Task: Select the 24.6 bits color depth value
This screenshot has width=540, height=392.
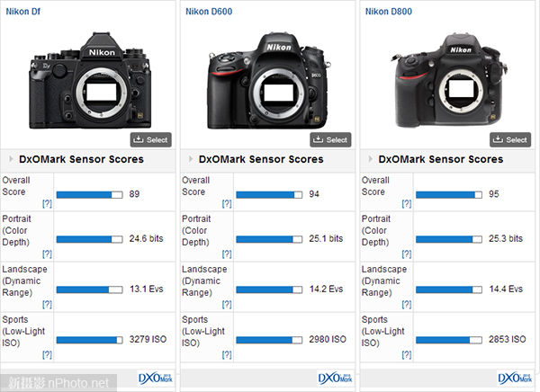Action: click(146, 238)
